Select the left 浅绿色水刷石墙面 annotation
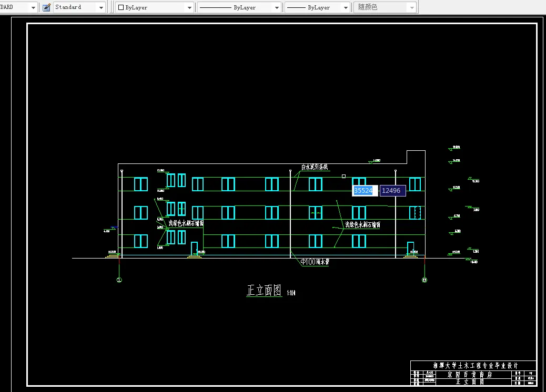Image resolution: width=546 pixels, height=392 pixels. pyautogui.click(x=186, y=223)
